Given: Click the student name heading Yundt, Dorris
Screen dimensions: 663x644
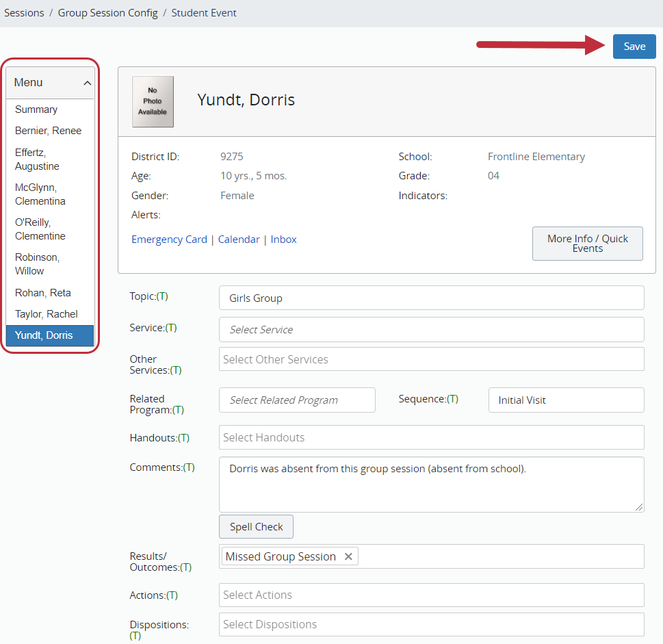Looking at the screenshot, I should point(246,100).
